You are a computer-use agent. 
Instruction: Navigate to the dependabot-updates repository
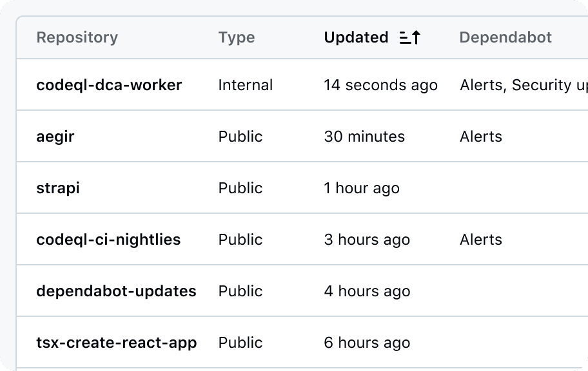click(116, 291)
